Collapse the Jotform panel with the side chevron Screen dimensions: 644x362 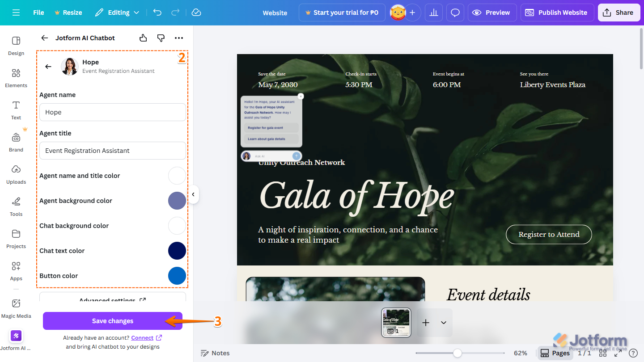pos(193,194)
